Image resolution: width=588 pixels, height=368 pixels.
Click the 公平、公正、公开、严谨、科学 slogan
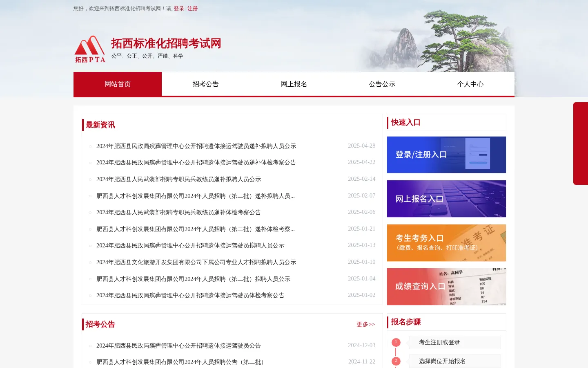coord(147,56)
